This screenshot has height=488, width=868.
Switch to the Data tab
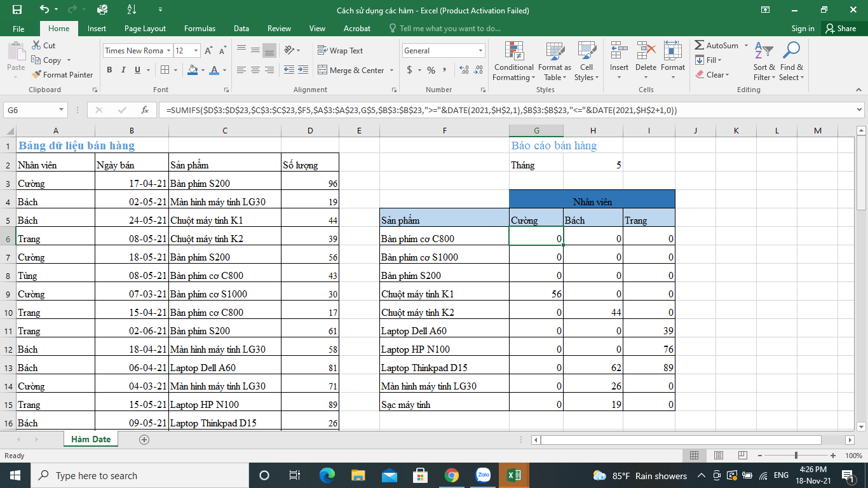(x=241, y=29)
